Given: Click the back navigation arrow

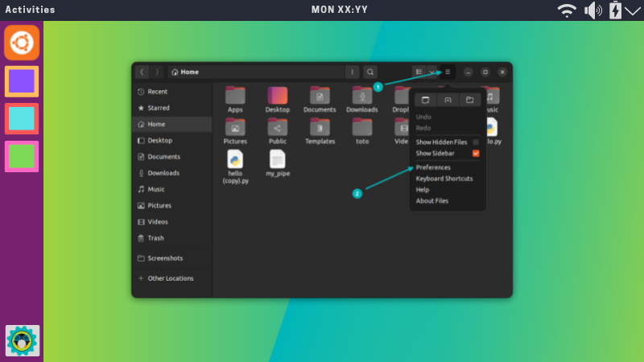Looking at the screenshot, I should [x=142, y=72].
